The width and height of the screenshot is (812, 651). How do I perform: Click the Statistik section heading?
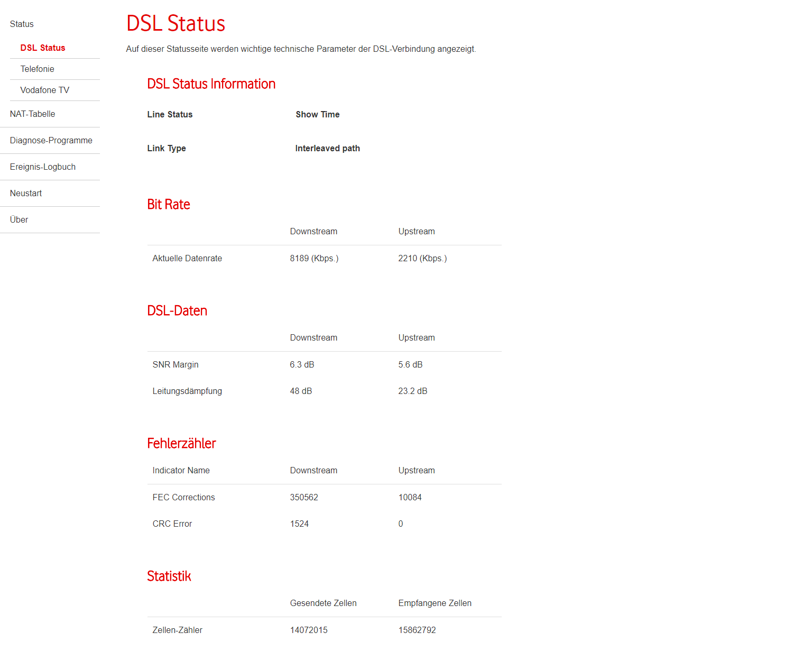click(169, 576)
